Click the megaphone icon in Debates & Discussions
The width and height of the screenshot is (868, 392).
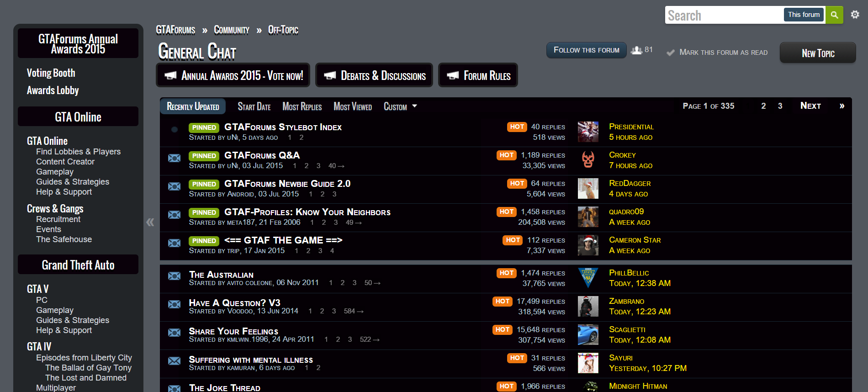330,75
